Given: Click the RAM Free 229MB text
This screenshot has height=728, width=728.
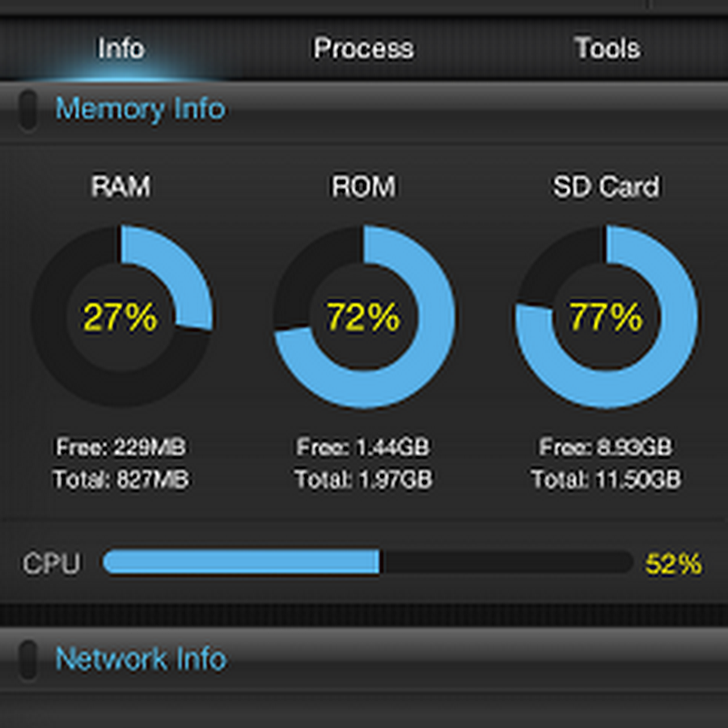Looking at the screenshot, I should pos(121,447).
